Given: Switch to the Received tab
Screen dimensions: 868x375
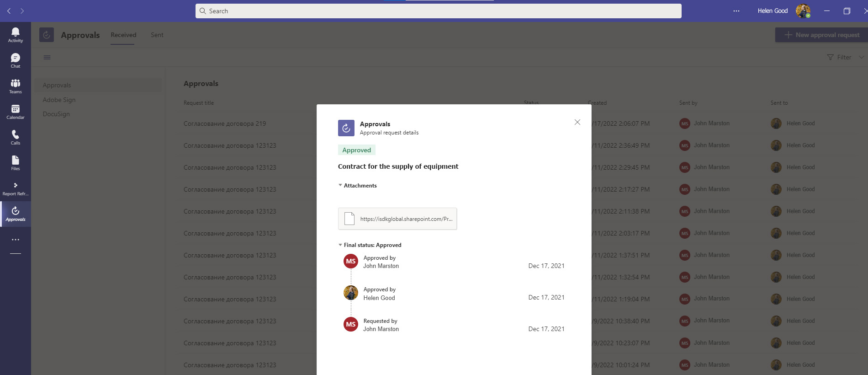Looking at the screenshot, I should point(123,35).
